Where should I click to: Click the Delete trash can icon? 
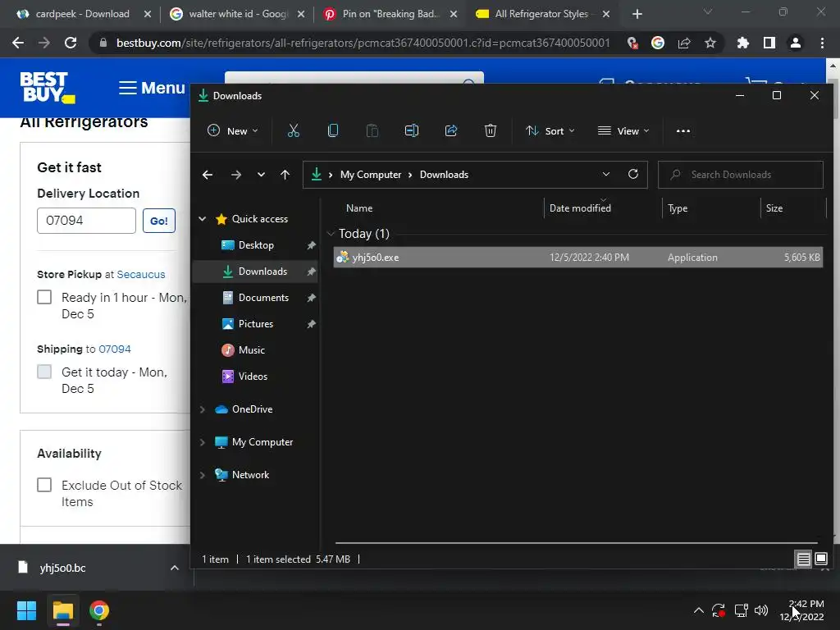tap(491, 130)
